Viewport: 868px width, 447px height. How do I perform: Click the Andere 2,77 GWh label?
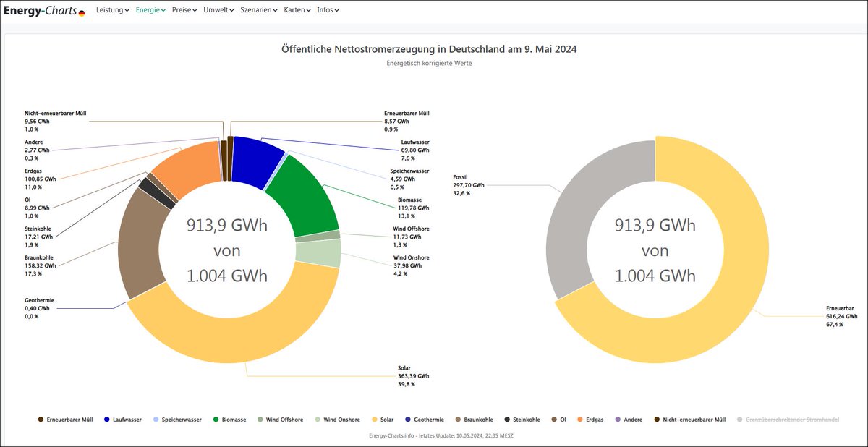pyautogui.click(x=37, y=150)
